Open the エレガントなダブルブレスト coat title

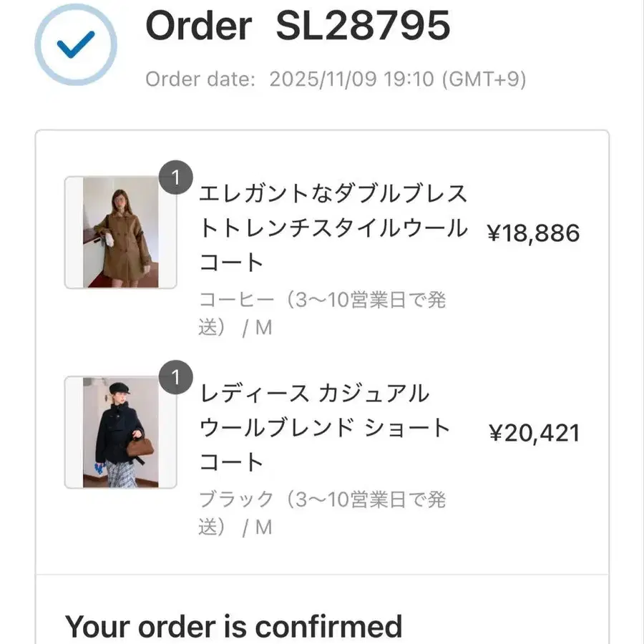pos(333,229)
